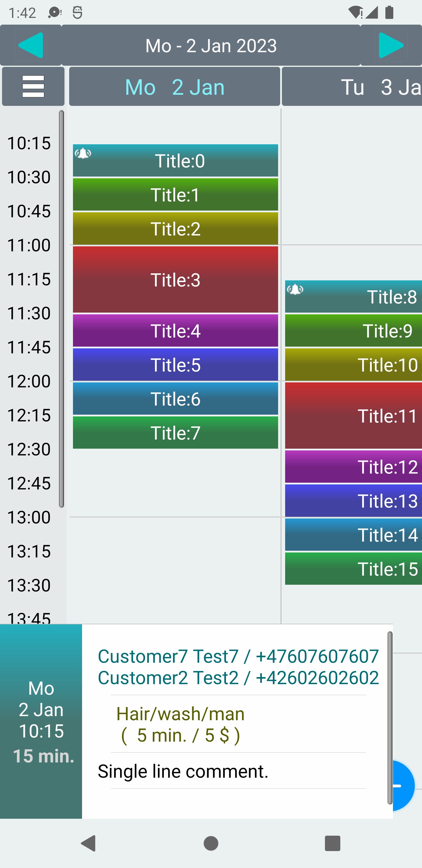Select the Tu 3 Jan day header

(352, 87)
